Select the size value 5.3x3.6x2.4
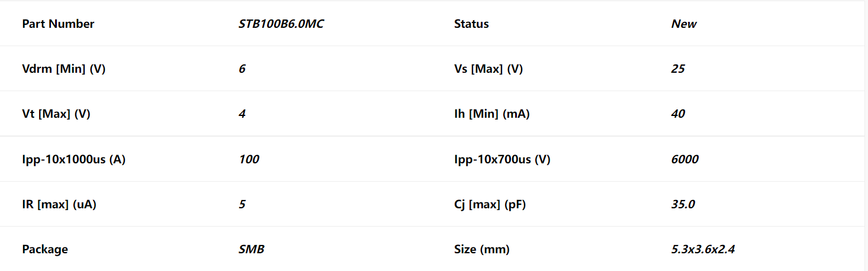Screen dimensions: 868x271 point(703,249)
